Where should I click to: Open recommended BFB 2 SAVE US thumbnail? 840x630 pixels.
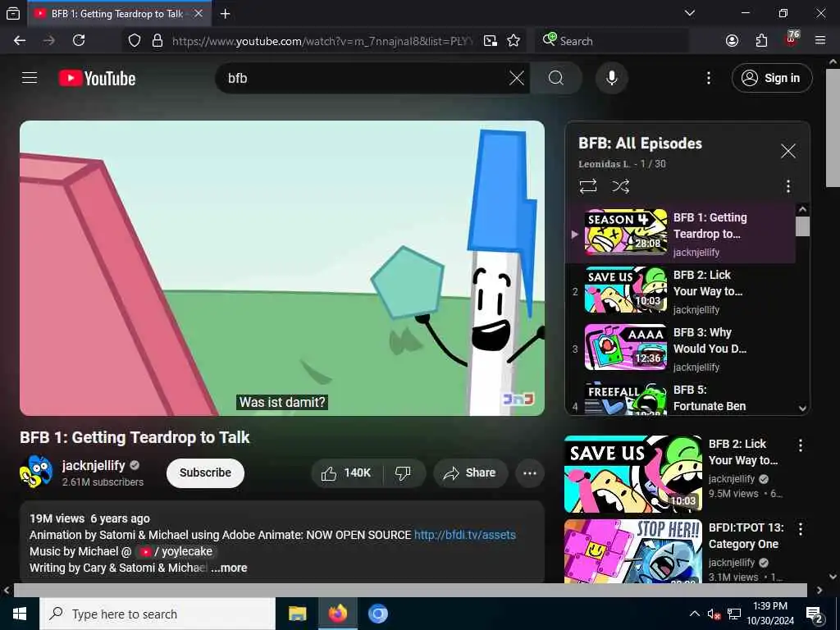(x=633, y=474)
